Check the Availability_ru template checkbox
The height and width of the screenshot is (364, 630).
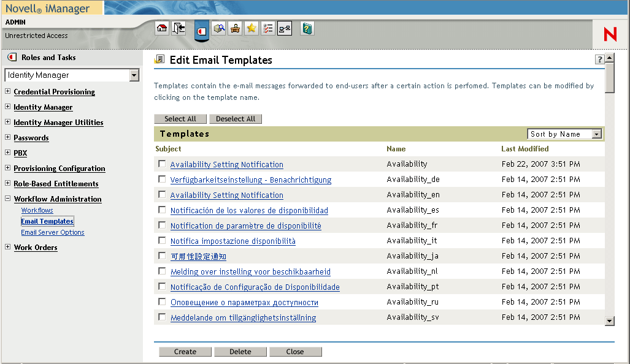162,301
